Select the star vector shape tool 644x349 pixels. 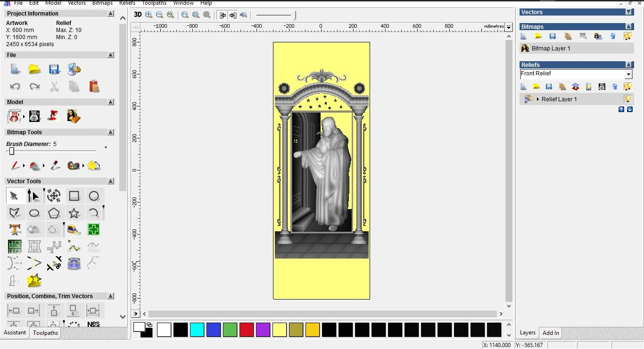tap(74, 213)
